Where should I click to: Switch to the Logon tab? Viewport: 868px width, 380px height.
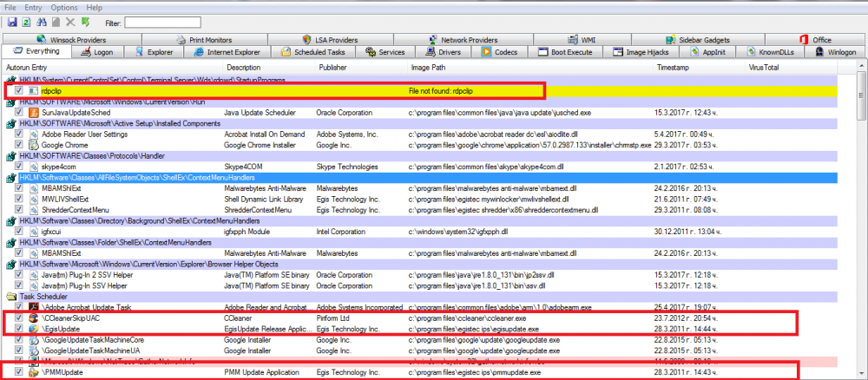pos(97,52)
